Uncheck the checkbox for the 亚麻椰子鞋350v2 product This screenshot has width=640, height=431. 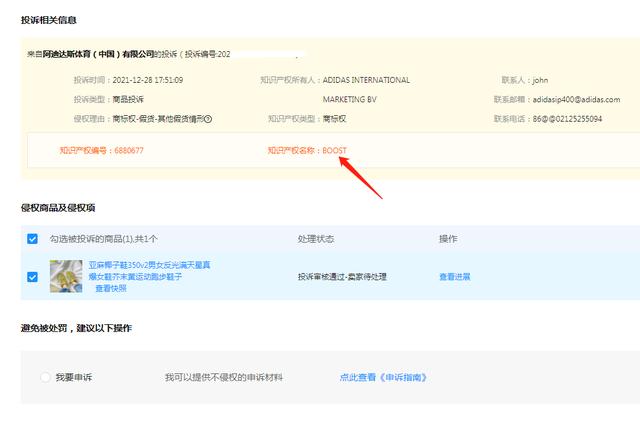[x=32, y=277]
